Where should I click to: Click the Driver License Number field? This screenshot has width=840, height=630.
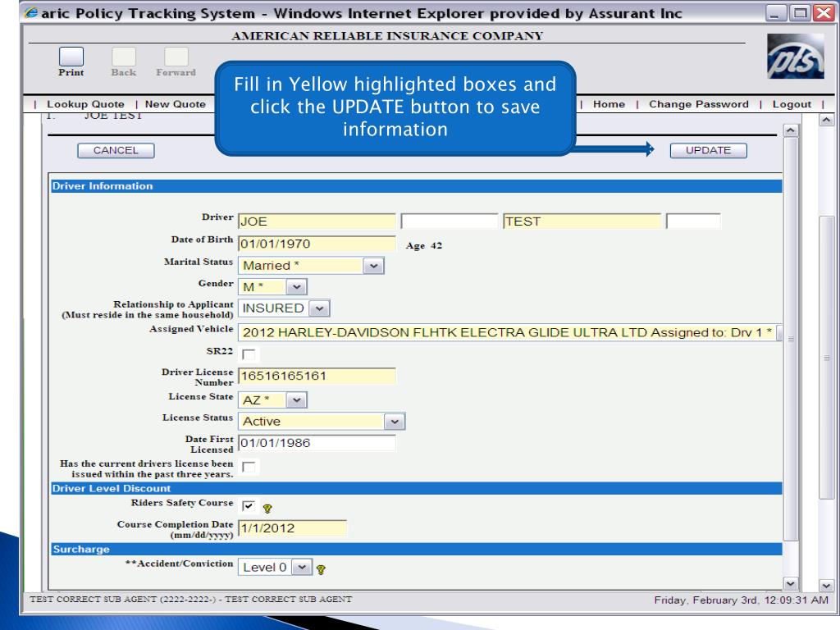(x=317, y=376)
